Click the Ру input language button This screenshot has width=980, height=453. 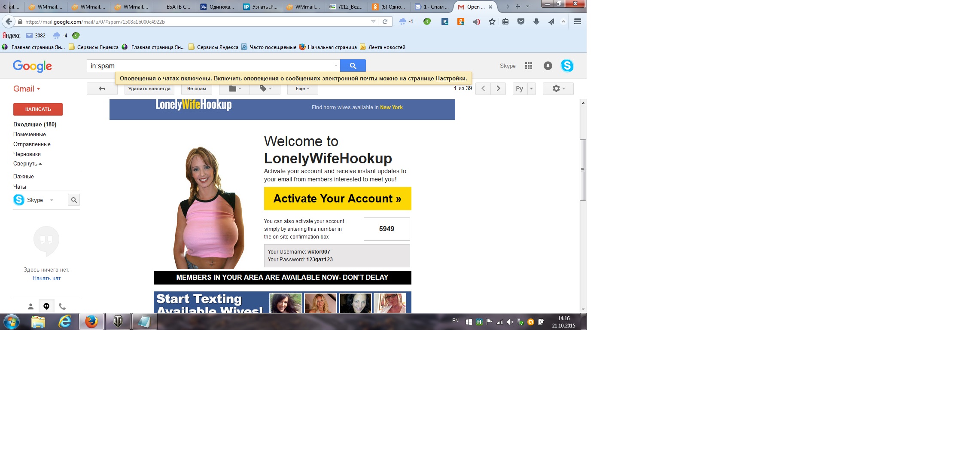tap(520, 89)
